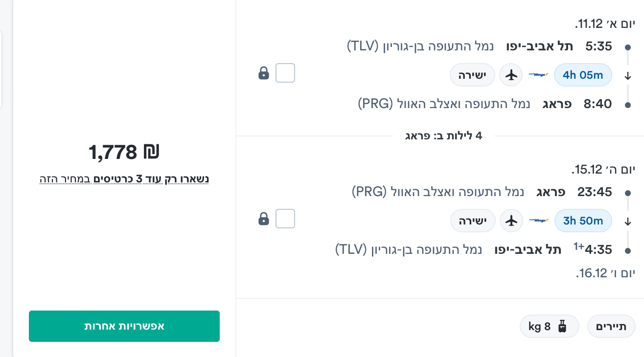
Task: Tick the checkbox for the PRG to TLV flight
Action: click(x=285, y=219)
